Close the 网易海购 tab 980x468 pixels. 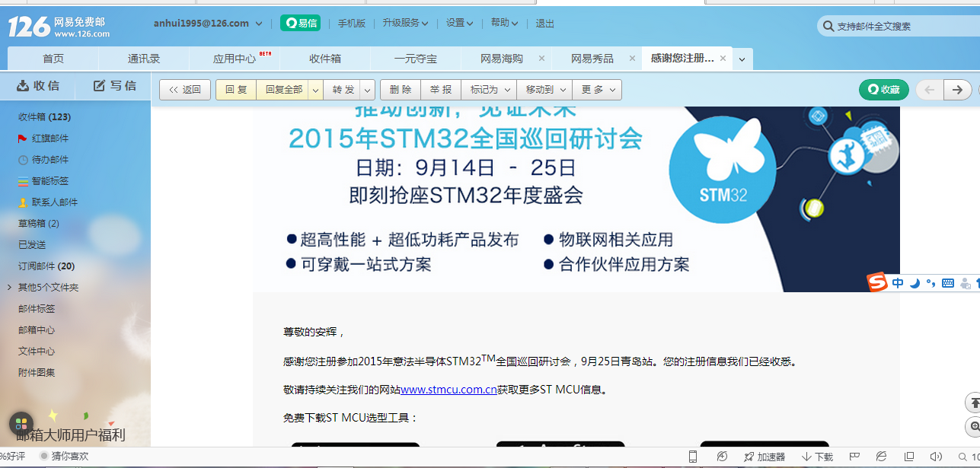(541, 59)
